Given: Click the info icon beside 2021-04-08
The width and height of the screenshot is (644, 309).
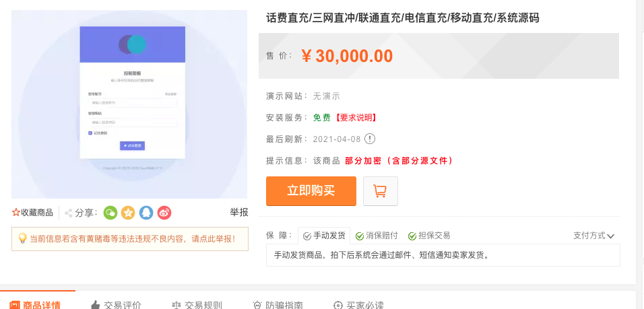Looking at the screenshot, I should (x=370, y=139).
